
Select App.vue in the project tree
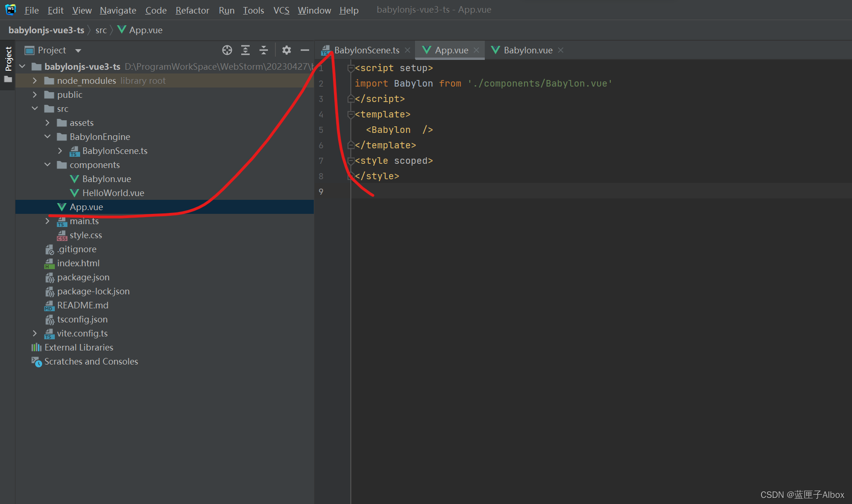click(164, 207)
